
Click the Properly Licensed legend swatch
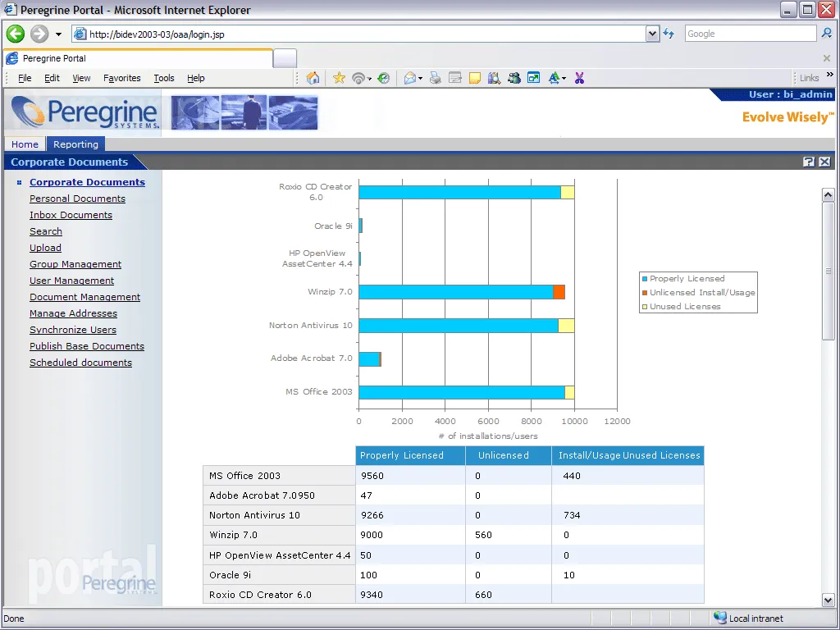point(645,279)
